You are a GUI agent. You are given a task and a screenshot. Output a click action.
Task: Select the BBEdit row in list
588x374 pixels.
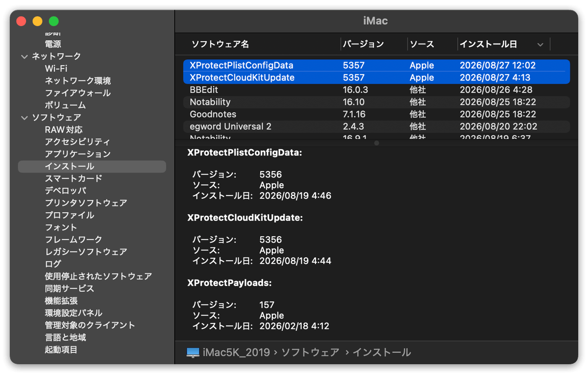376,90
